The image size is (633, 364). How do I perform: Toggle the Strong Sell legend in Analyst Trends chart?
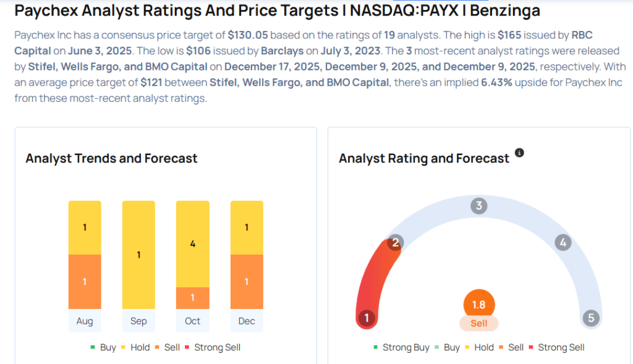pyautogui.click(x=212, y=347)
